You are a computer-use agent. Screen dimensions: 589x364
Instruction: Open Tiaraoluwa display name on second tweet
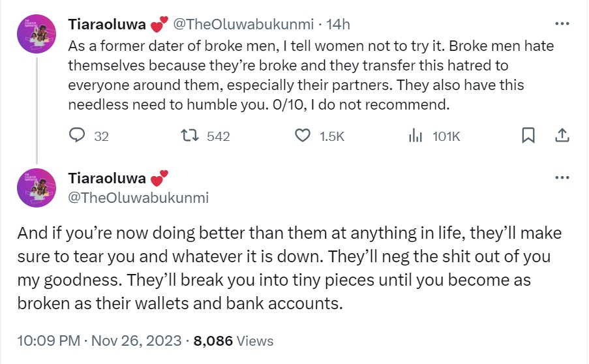[x=107, y=179]
